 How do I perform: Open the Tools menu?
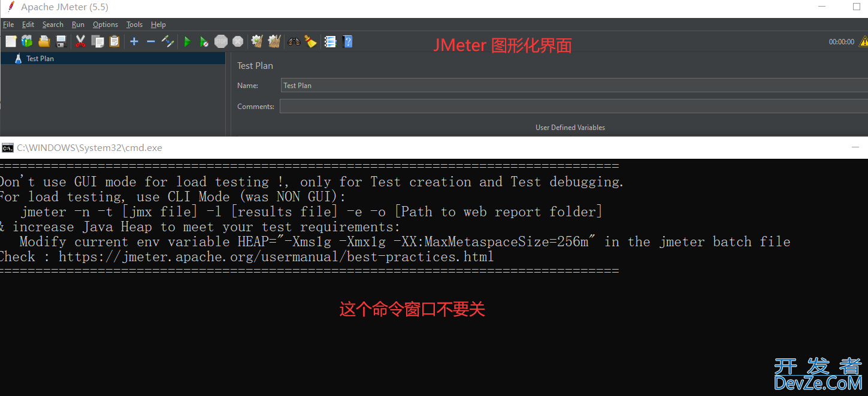tap(134, 25)
